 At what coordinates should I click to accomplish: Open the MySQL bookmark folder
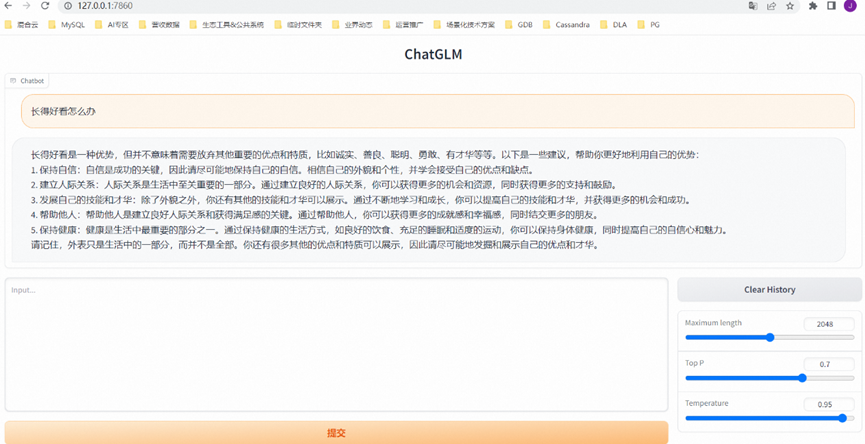(x=67, y=25)
